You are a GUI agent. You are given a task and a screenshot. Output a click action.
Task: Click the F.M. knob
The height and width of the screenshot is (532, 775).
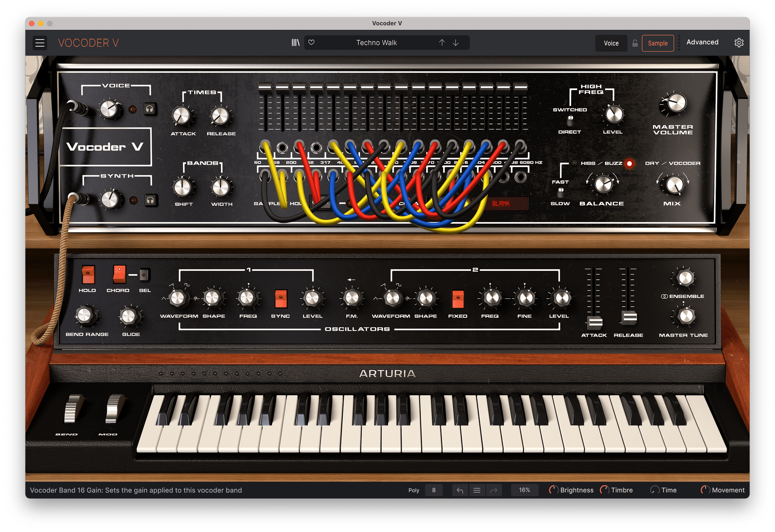click(x=352, y=298)
